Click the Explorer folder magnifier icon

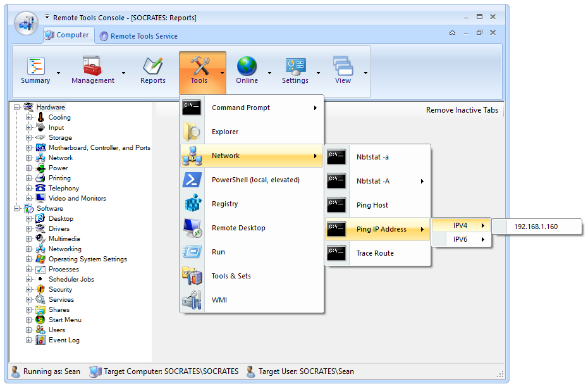192,132
